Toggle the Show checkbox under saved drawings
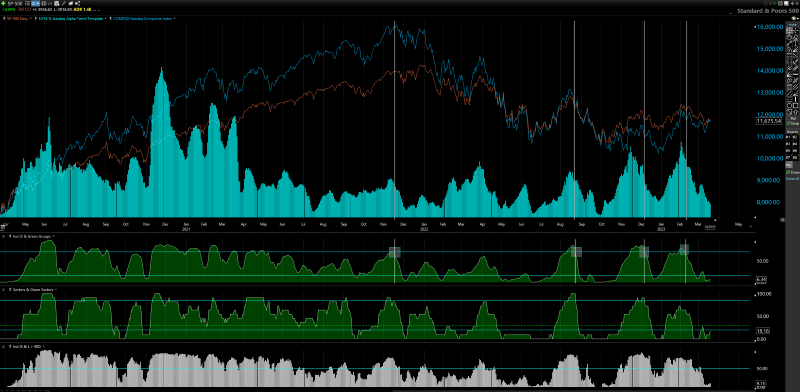Screen dimensions: 800x392 click(x=788, y=172)
